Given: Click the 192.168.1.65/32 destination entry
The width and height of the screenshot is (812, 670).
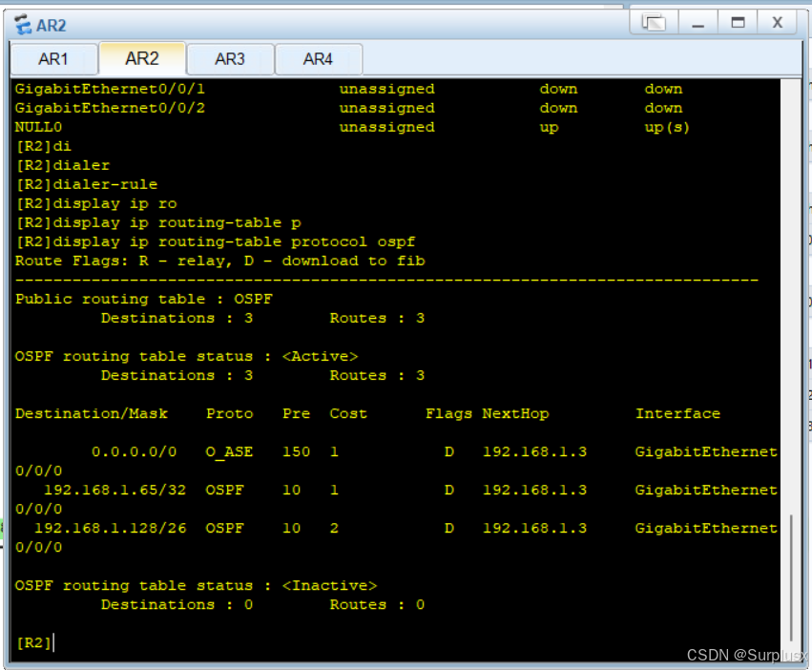Looking at the screenshot, I should tap(115, 491).
